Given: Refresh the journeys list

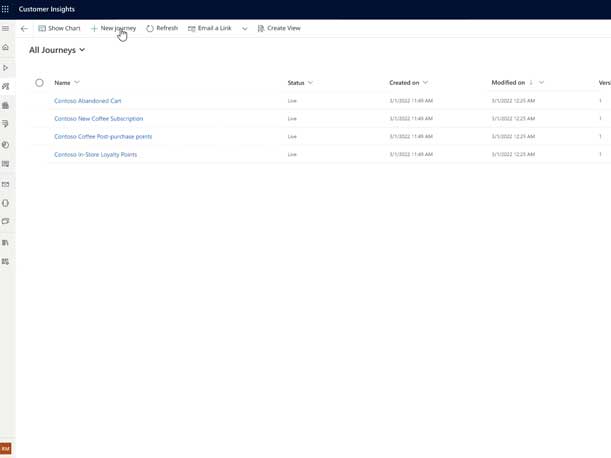Looking at the screenshot, I should 162,28.
